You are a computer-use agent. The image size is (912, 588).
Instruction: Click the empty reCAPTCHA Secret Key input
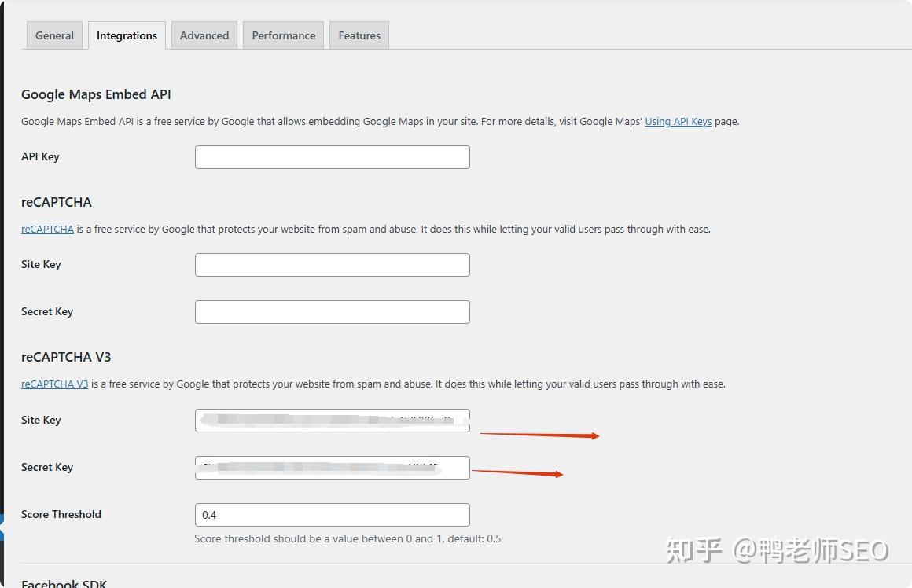pos(332,311)
